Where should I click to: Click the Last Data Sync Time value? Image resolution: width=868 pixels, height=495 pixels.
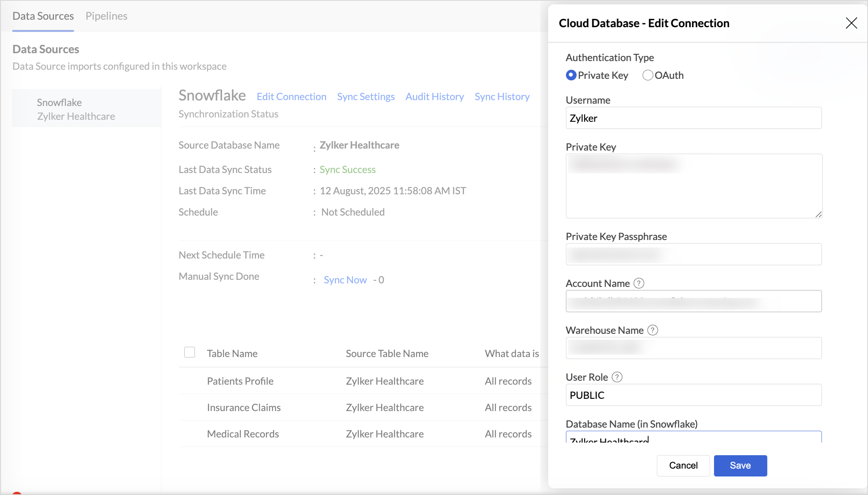pyautogui.click(x=393, y=191)
